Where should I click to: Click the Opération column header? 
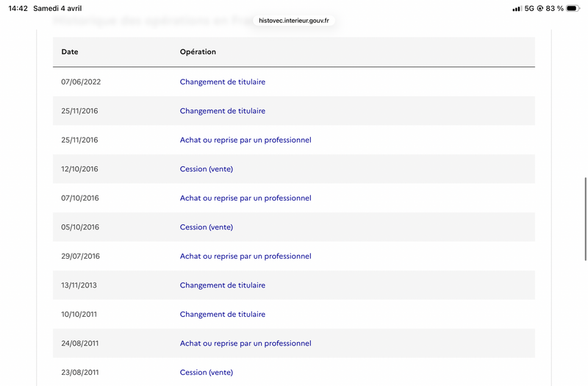point(198,52)
